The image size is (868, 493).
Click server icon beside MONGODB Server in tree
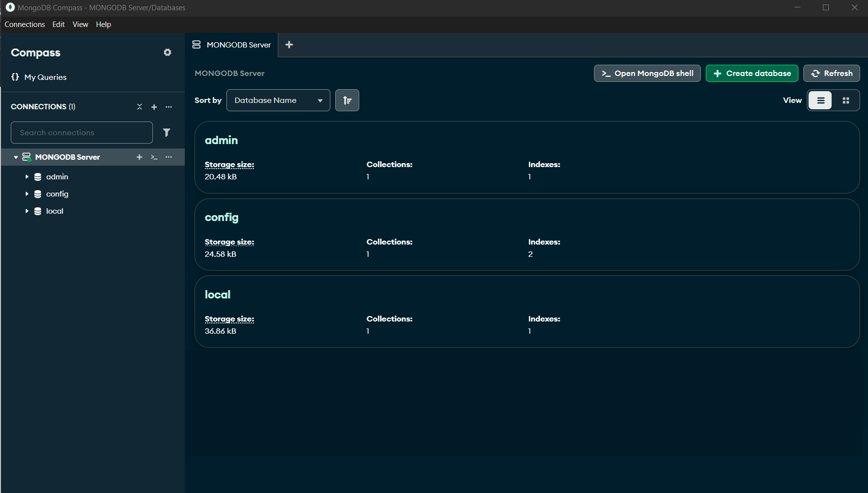[26, 157]
